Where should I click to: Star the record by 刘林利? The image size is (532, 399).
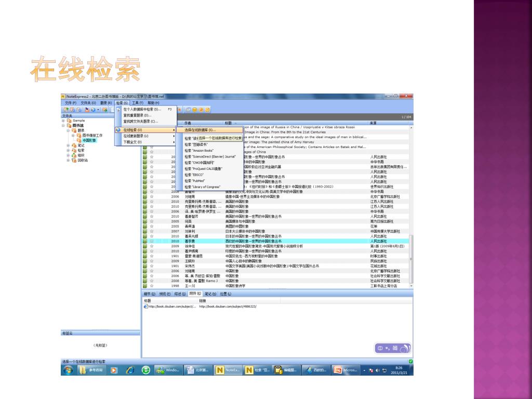tap(152, 231)
